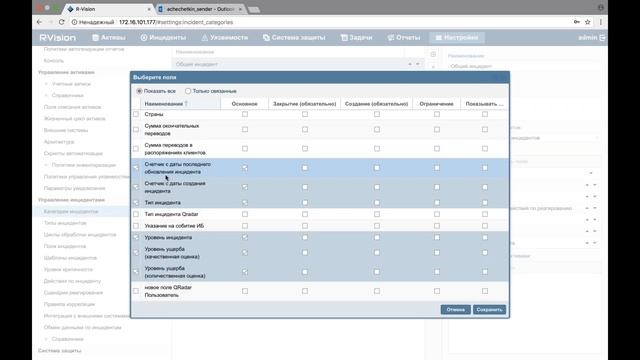The height and width of the screenshot is (360, 640).
Task: Open the browser three-dot menu
Action: [600, 22]
